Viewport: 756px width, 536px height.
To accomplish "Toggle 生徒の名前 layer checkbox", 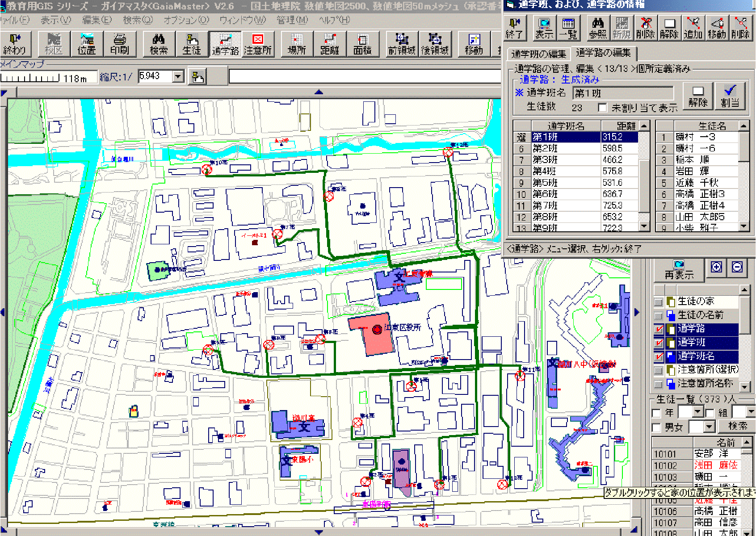I will 659,316.
